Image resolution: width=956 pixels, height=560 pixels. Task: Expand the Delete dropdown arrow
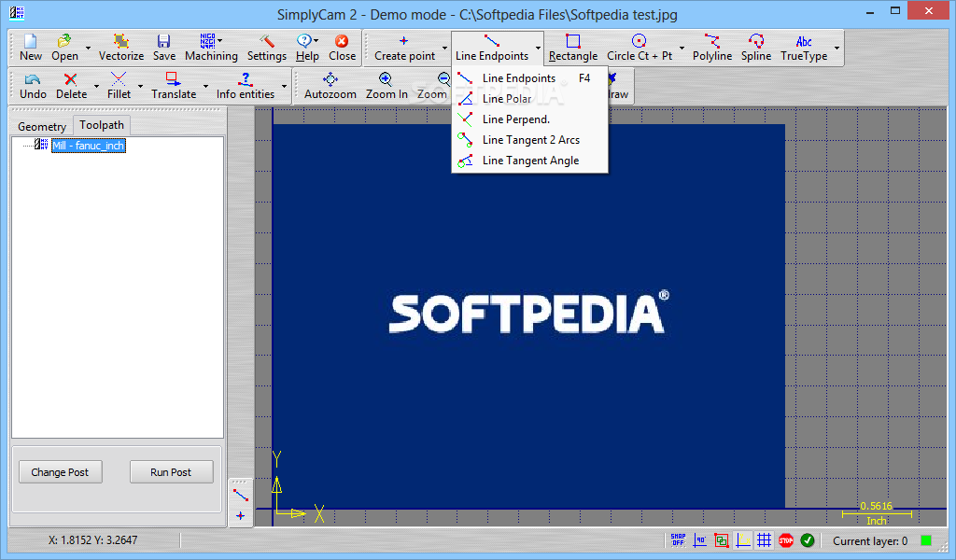(x=96, y=86)
